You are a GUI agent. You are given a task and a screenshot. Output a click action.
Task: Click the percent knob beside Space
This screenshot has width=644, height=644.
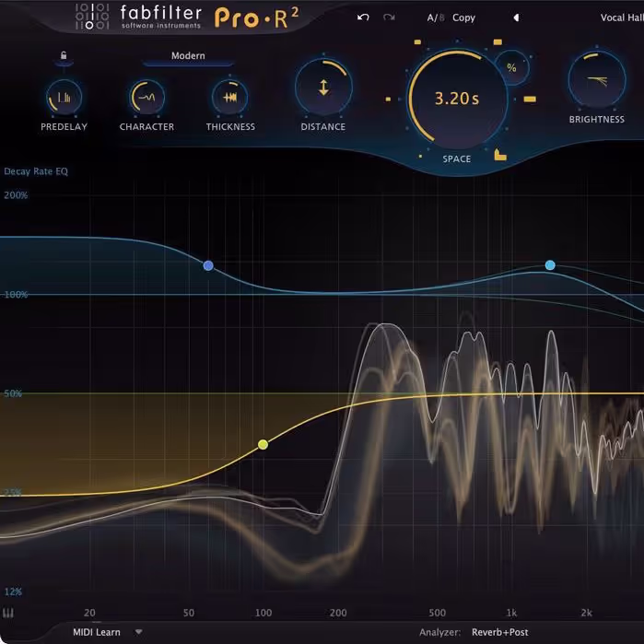click(511, 67)
